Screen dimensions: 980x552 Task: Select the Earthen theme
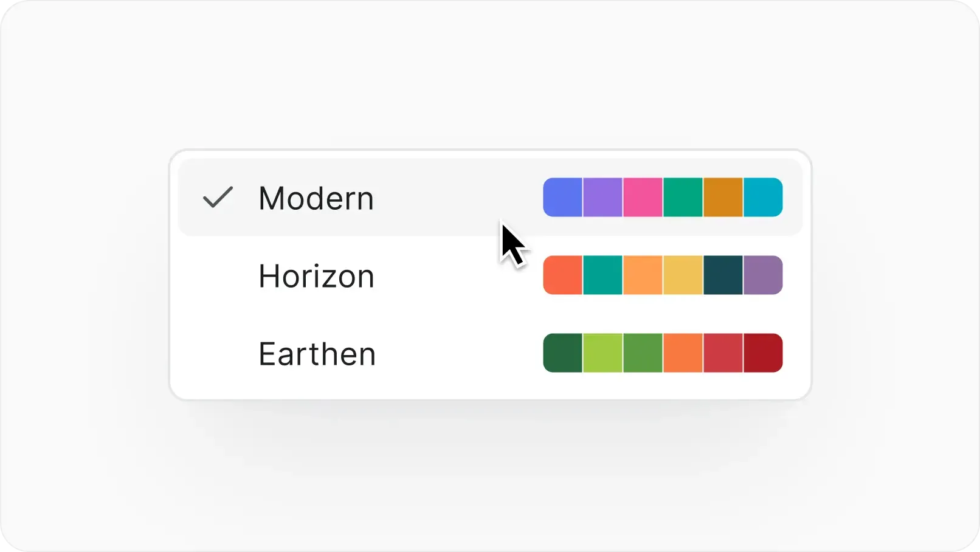click(x=316, y=353)
